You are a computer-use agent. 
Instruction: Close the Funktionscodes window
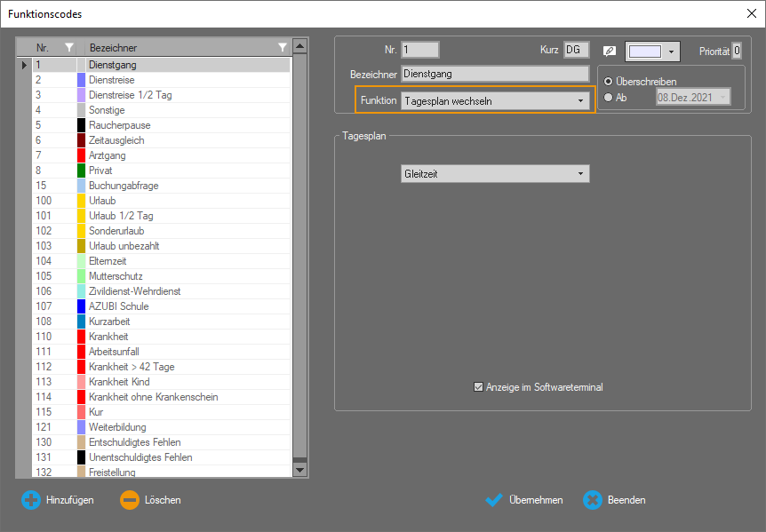[751, 12]
